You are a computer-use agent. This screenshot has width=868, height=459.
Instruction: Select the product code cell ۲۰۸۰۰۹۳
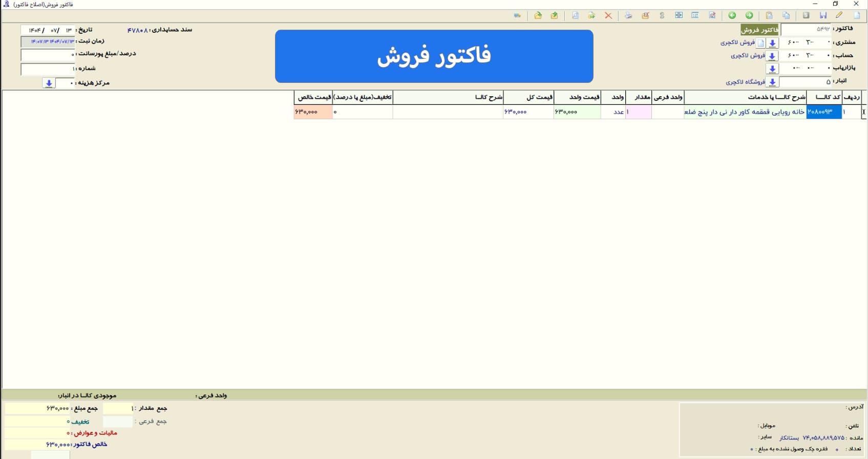(x=824, y=112)
